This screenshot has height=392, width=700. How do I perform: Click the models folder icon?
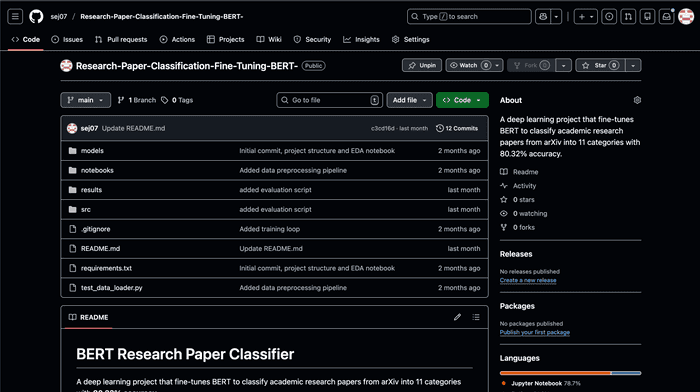point(72,150)
